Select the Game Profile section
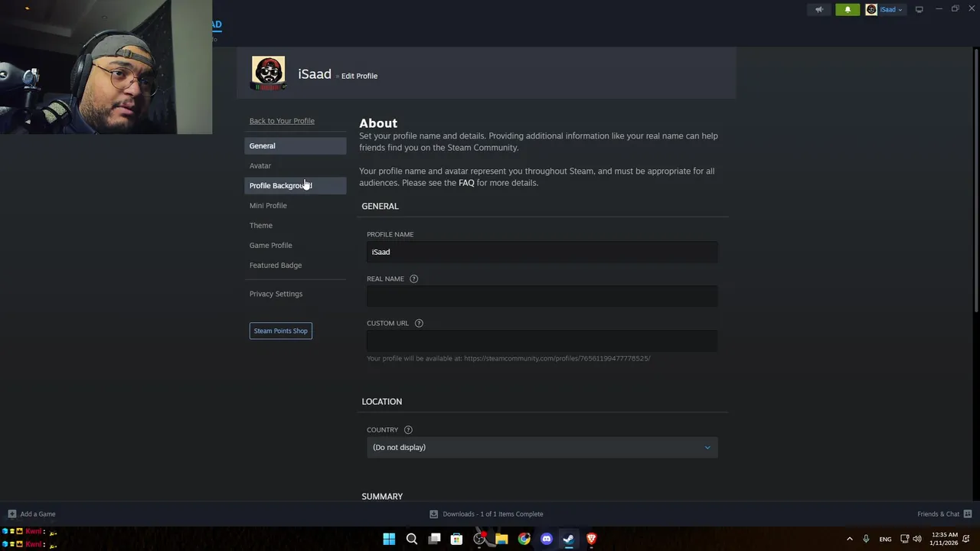Image resolution: width=980 pixels, height=551 pixels. [296, 245]
